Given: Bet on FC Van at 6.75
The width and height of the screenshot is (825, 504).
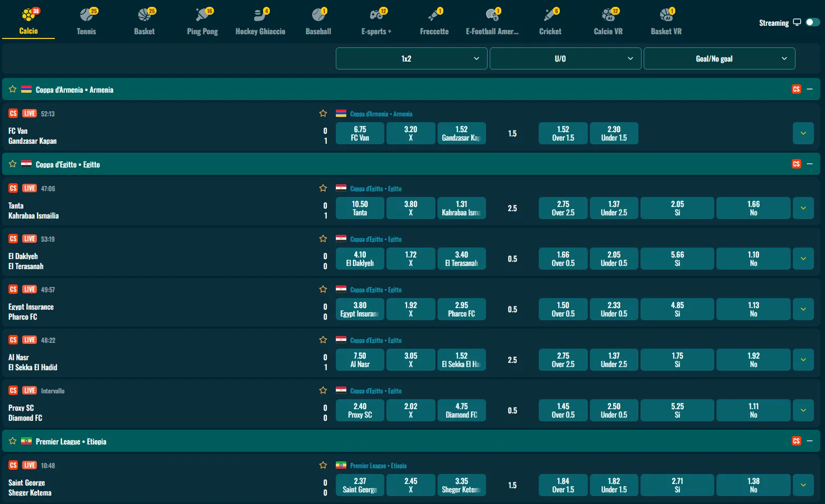Looking at the screenshot, I should [360, 133].
